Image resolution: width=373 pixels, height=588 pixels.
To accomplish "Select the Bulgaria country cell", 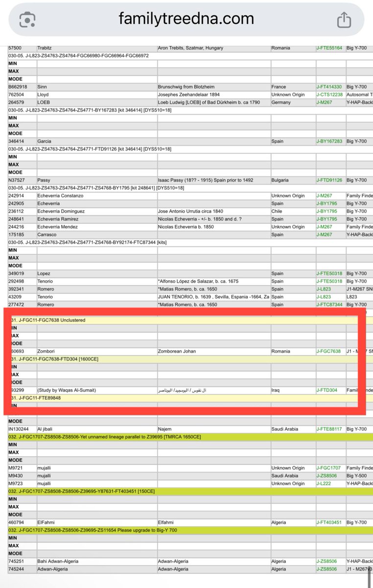I will point(281,180).
